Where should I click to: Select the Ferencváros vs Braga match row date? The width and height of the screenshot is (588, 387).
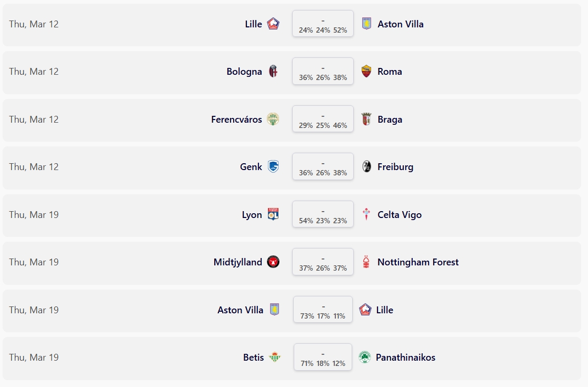34,120
